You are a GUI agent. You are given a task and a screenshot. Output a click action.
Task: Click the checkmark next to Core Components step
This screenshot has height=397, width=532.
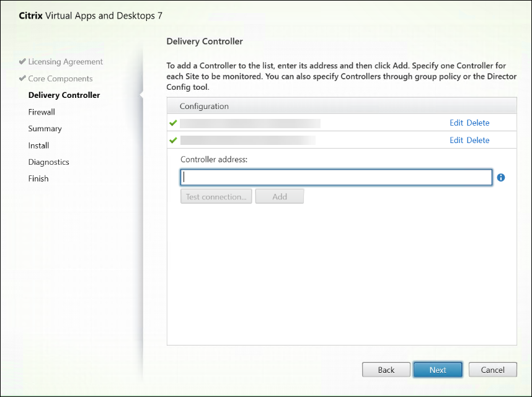22,78
